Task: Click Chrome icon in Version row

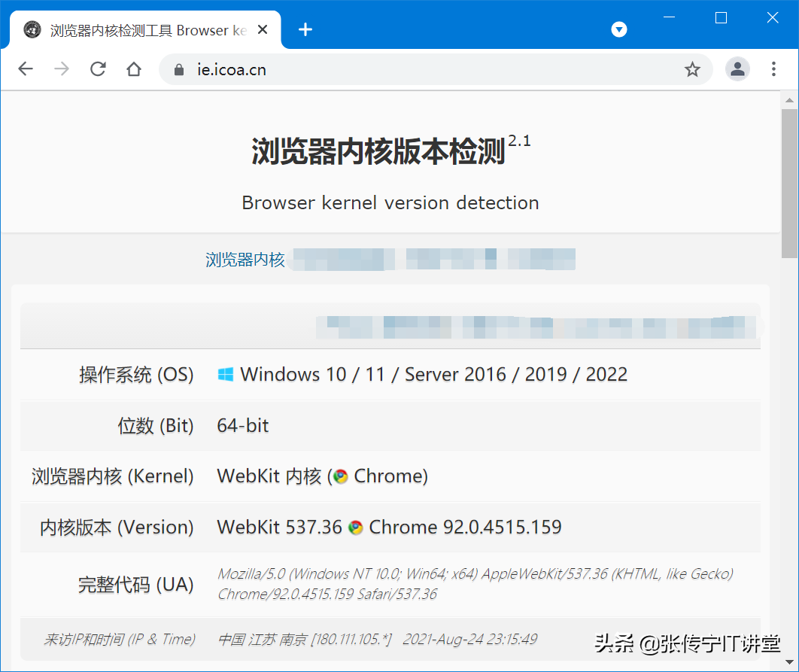Action: (x=356, y=528)
